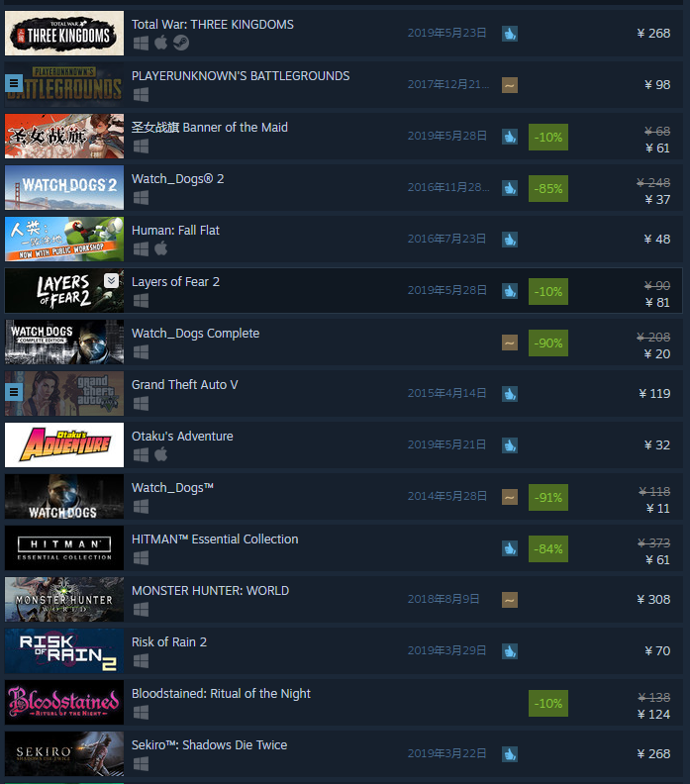Screen dimensions: 690x784
Task: Click the Windows icon under Risk of Rain 2
Action: [x=141, y=661]
